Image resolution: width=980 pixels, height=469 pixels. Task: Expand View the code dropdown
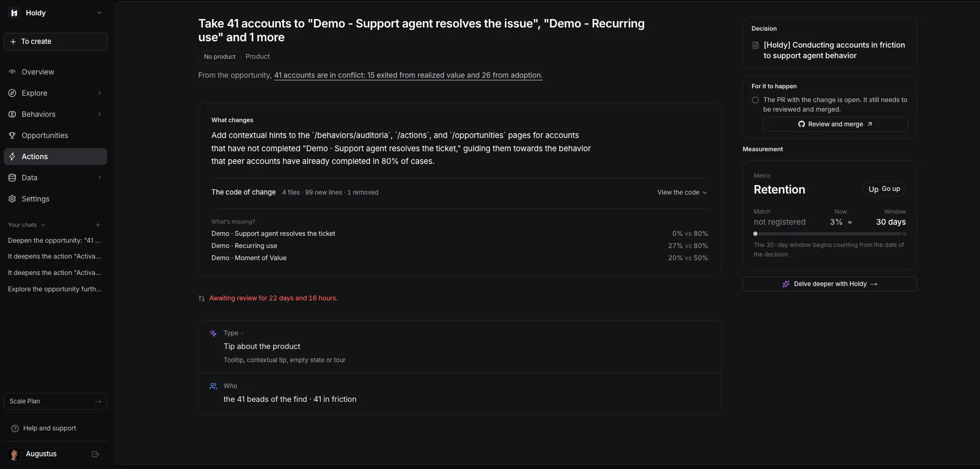682,192
